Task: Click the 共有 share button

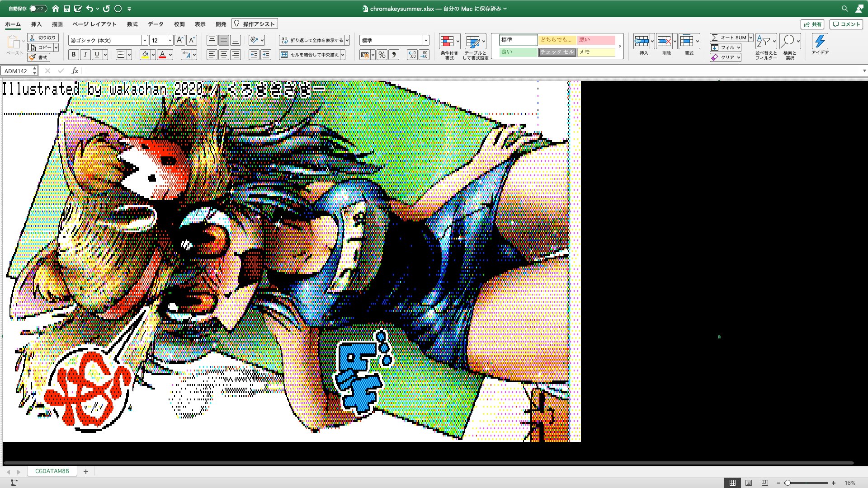Action: (x=812, y=24)
